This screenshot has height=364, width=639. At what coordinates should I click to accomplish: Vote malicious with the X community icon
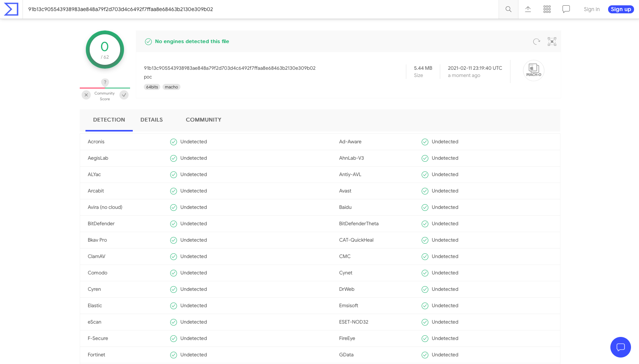pyautogui.click(x=86, y=95)
